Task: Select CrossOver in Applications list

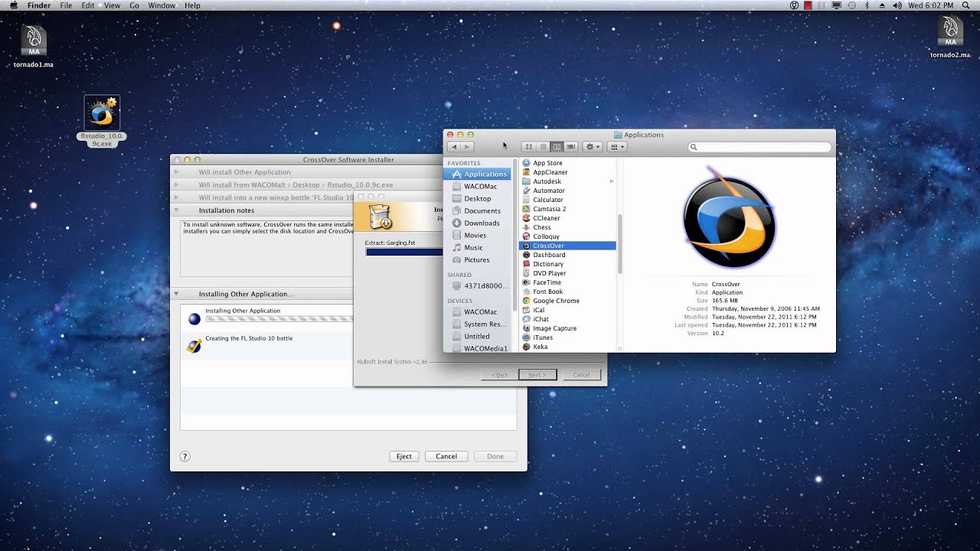Action: 567,246
